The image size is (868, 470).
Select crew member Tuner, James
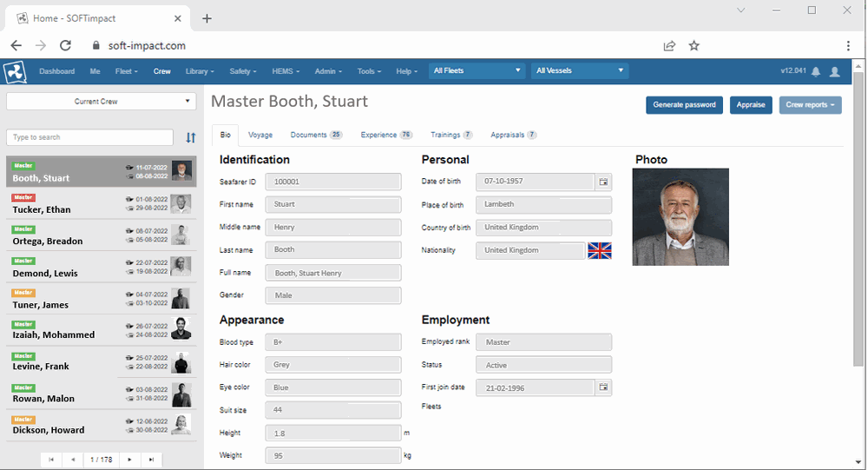click(x=102, y=299)
